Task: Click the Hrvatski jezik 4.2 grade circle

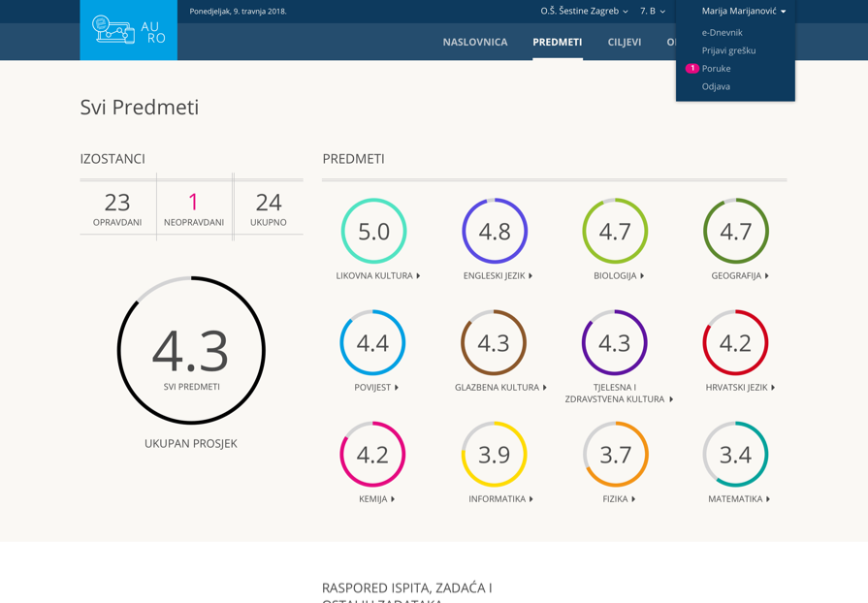Action: (x=735, y=342)
